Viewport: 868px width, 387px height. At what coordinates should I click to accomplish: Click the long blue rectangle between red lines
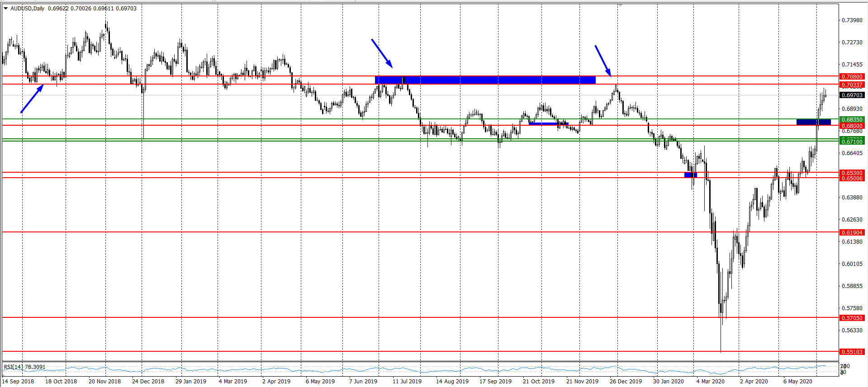[x=485, y=80]
